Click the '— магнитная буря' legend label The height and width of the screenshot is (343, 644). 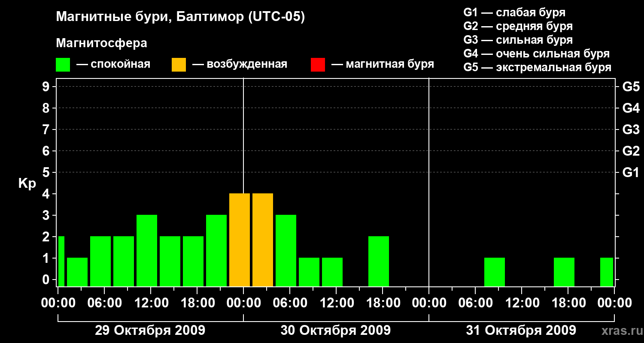[383, 64]
